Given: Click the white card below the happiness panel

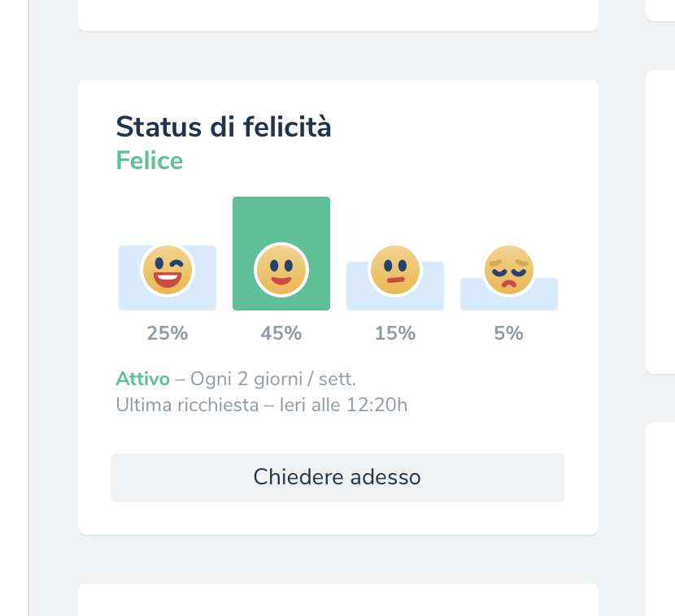Looking at the screenshot, I should [338, 600].
